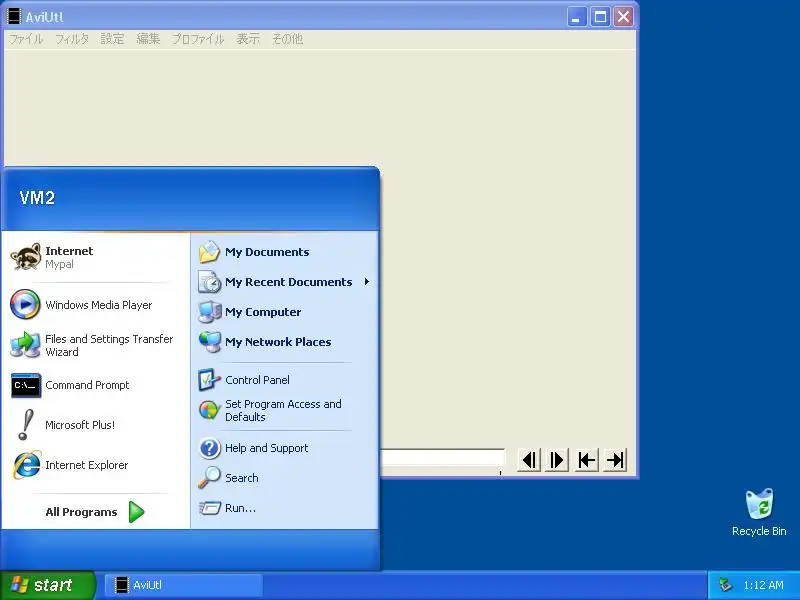The height and width of the screenshot is (600, 800).
Task: Open Windows Media Player icon
Action: [25, 305]
